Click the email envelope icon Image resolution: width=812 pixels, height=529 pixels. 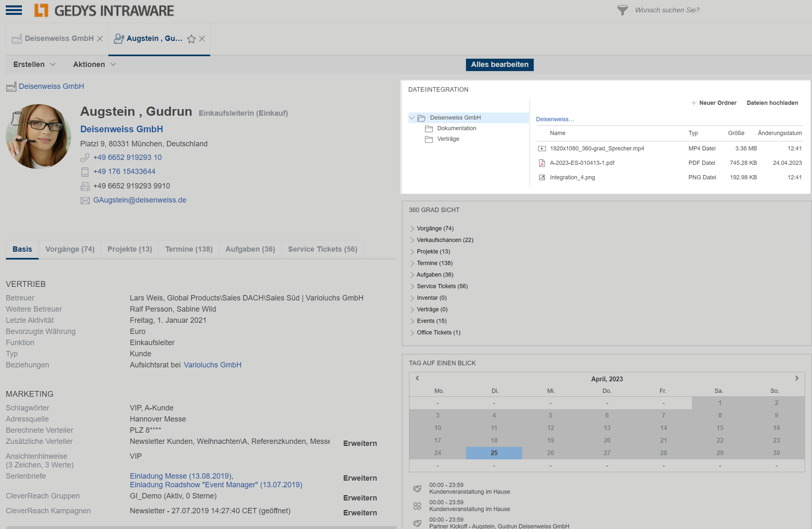[85, 200]
